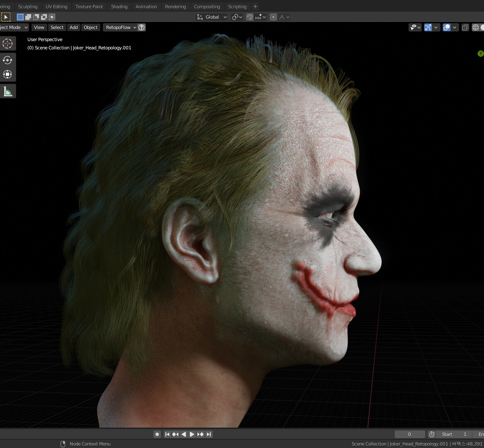The image size is (484, 448).
Task: Open the Add menu
Action: 74,27
